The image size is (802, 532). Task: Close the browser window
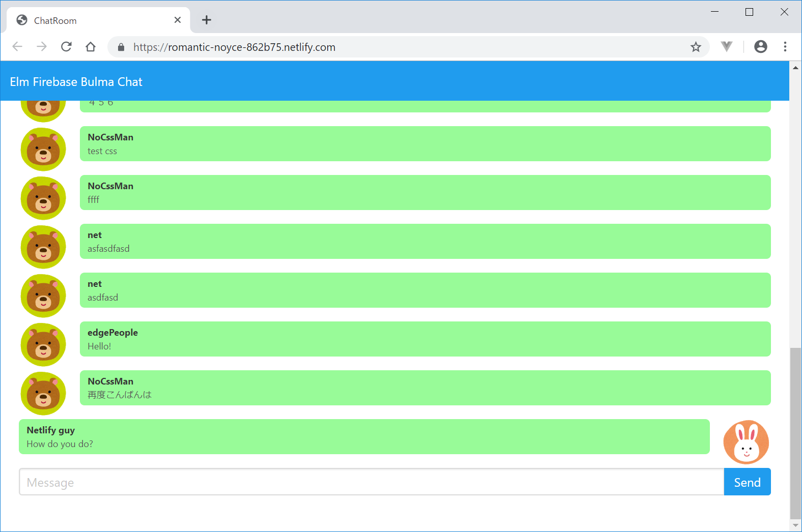pyautogui.click(x=784, y=12)
